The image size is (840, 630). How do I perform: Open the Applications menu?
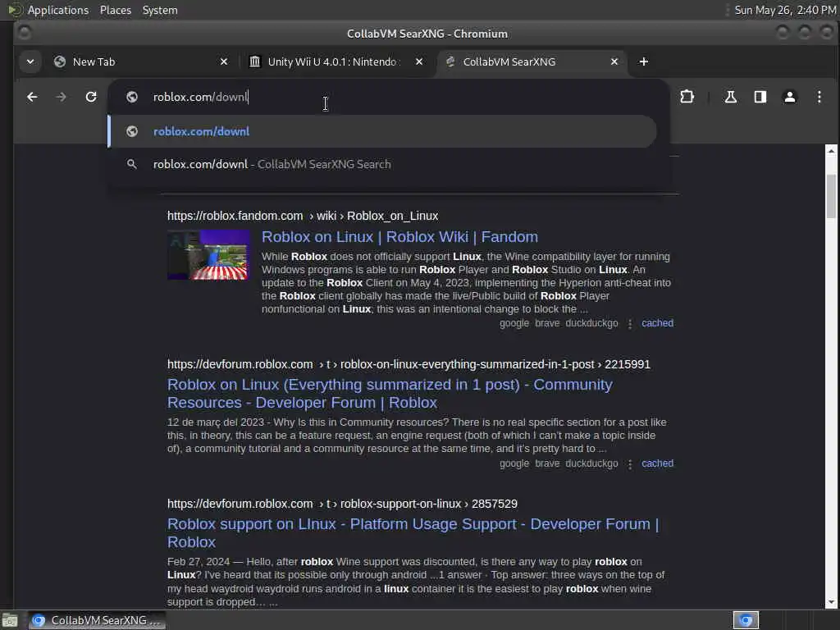tap(58, 10)
